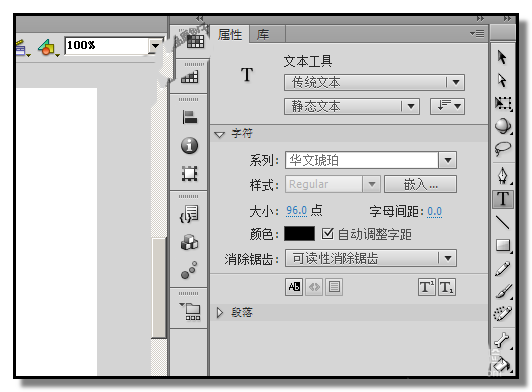Expand the icon panel double arrows

199,19
